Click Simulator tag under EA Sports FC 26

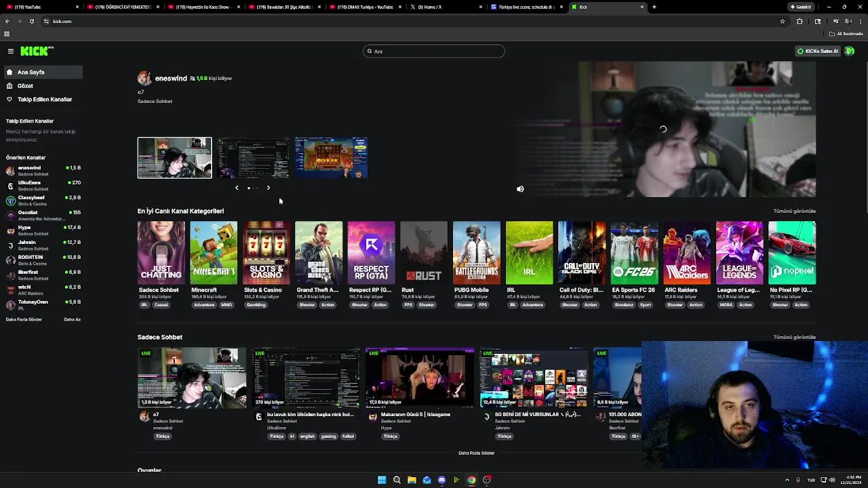(624, 305)
